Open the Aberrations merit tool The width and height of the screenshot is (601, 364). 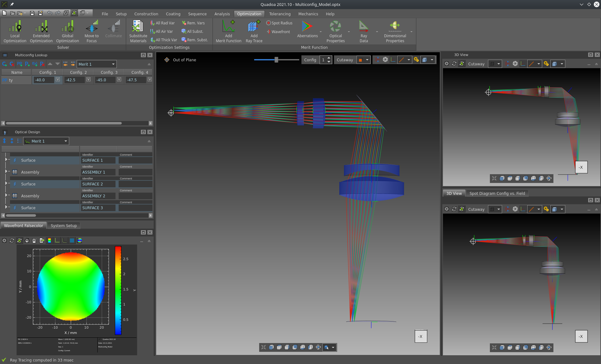coord(307,29)
